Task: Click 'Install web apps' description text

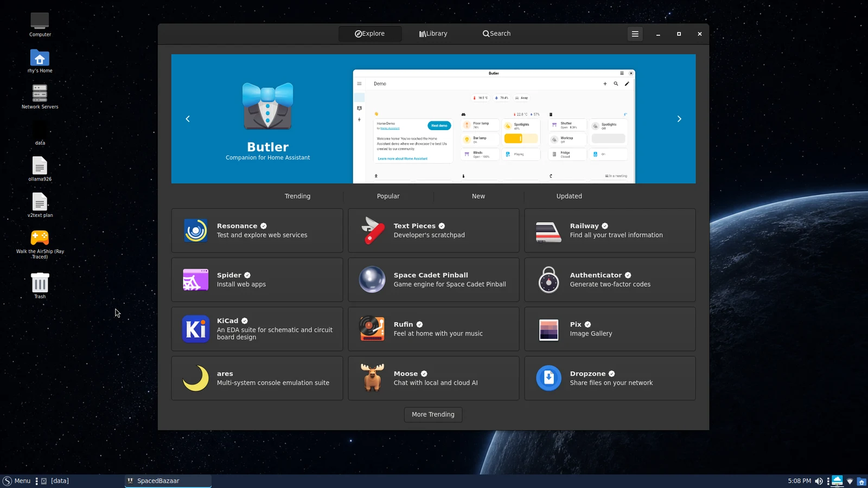Action: pos(241,285)
